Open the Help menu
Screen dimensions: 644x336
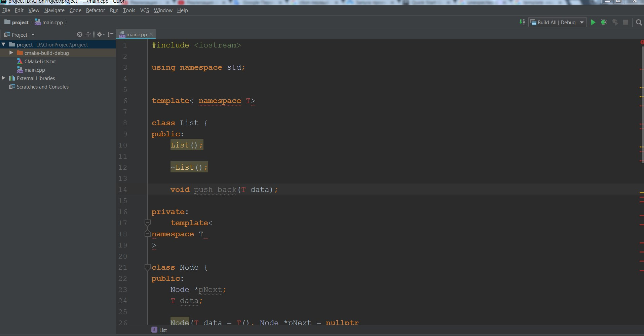click(x=182, y=10)
